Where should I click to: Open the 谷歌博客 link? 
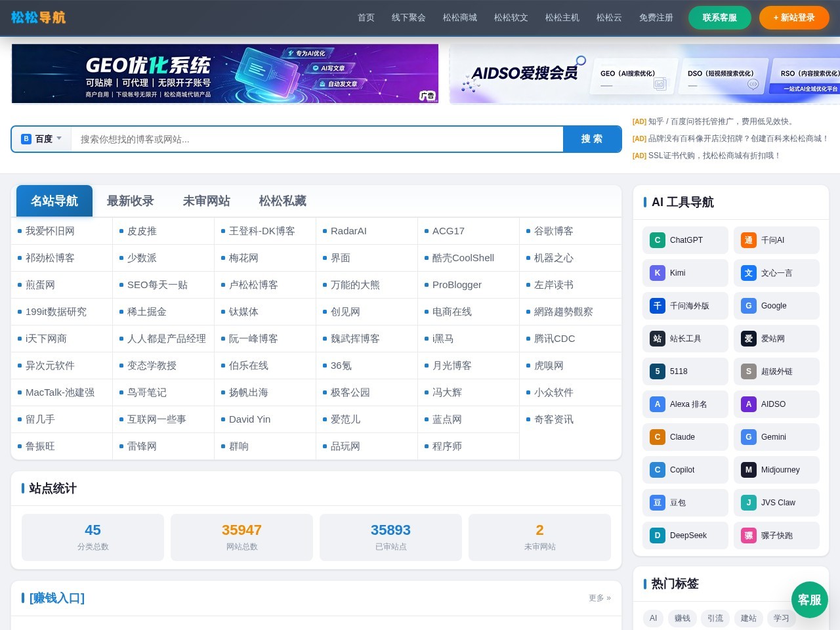[554, 231]
